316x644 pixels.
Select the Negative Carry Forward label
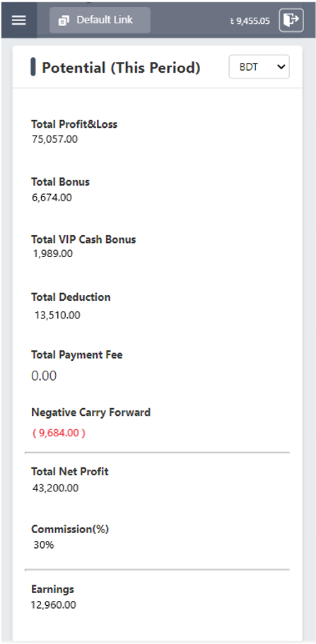click(x=90, y=412)
